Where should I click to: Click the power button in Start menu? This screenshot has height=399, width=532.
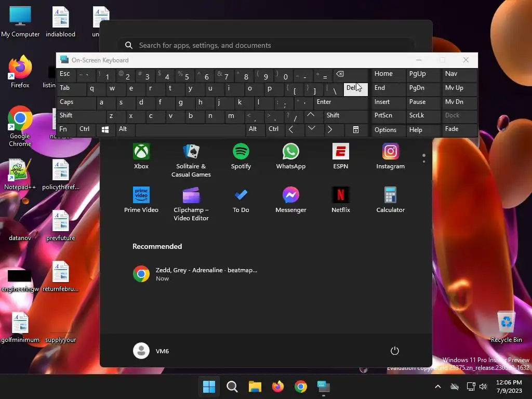(x=395, y=351)
